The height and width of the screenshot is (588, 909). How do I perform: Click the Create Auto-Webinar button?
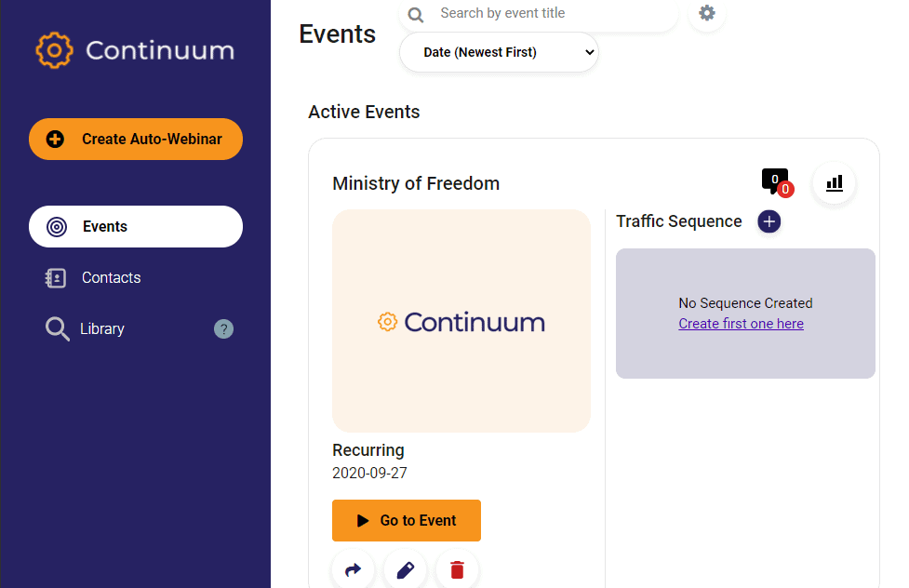(x=136, y=139)
